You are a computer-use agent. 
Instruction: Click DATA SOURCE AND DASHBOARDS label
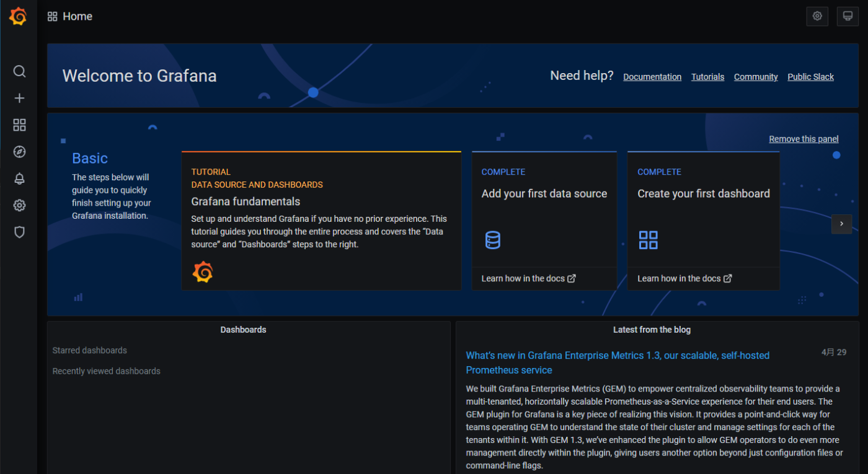tap(257, 185)
